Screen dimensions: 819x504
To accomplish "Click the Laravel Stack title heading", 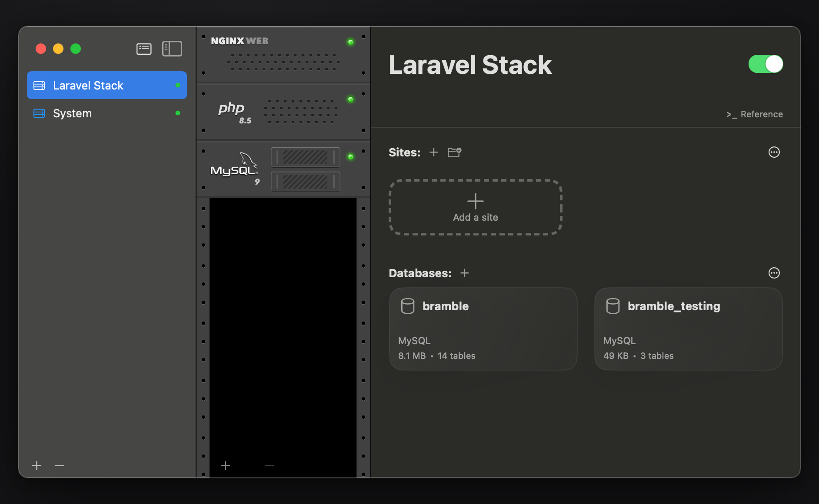I will click(x=470, y=65).
